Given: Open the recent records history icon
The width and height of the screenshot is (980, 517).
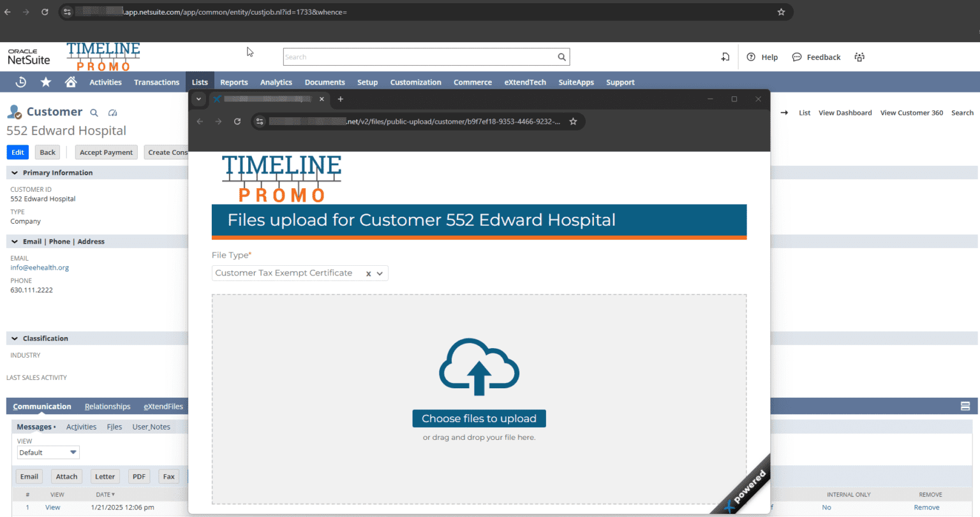Looking at the screenshot, I should tap(20, 82).
